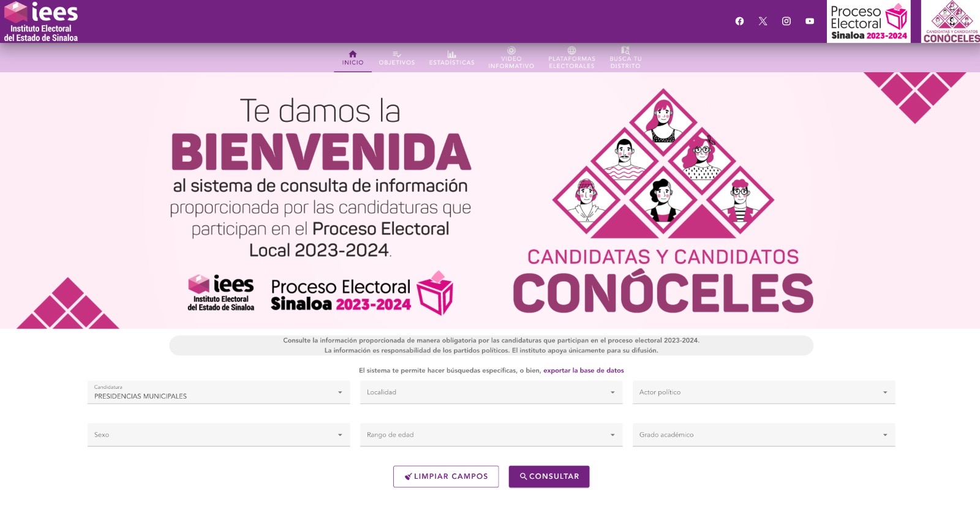Viewport: 980px width, 529px height.
Task: Click the Proceso Electoral Sinaloa 2023-2024 header logo
Action: point(869,21)
